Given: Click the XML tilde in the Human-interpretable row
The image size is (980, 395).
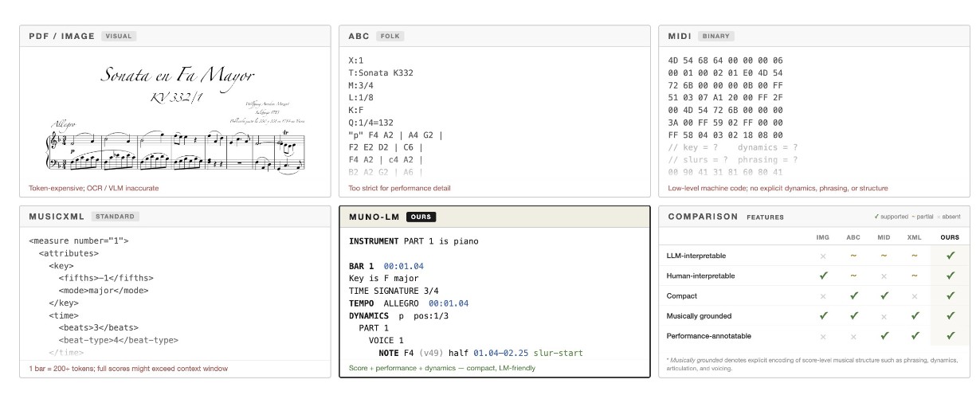Looking at the screenshot, I should pyautogui.click(x=914, y=276).
